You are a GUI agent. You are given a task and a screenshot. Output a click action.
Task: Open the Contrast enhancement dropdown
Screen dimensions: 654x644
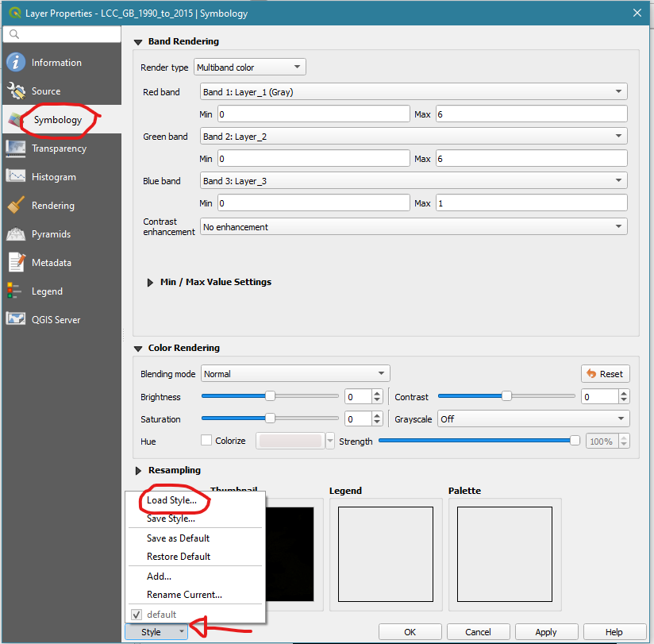(413, 227)
